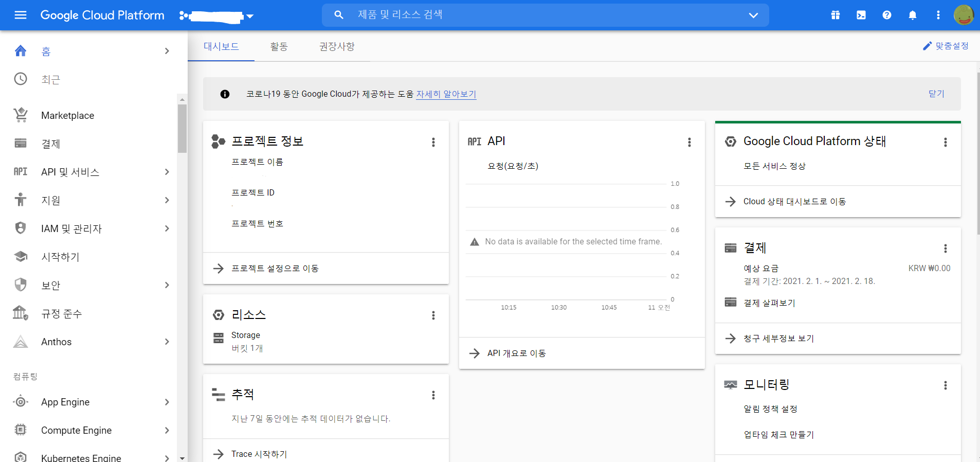Click the getting started graduation cap icon
This screenshot has height=462, width=980.
pyautogui.click(x=21, y=256)
